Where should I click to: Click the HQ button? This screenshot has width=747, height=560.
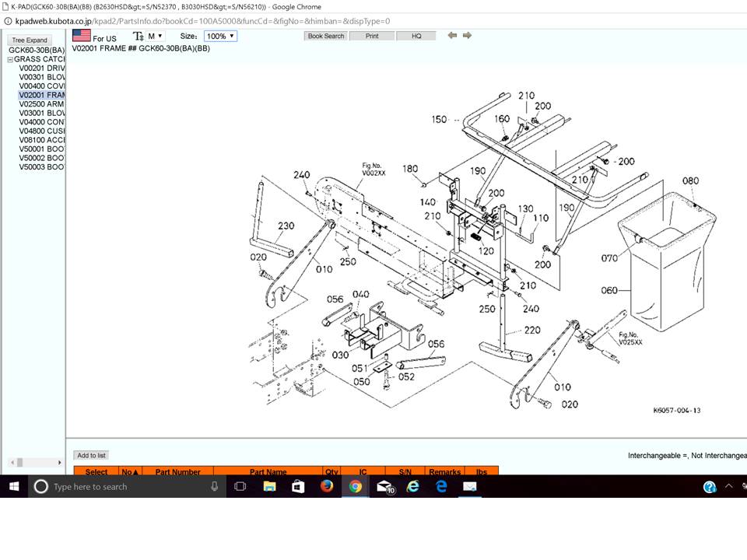(416, 36)
